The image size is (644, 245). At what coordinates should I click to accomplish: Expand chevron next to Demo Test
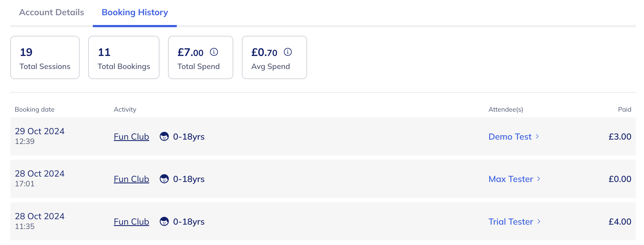[x=537, y=136]
